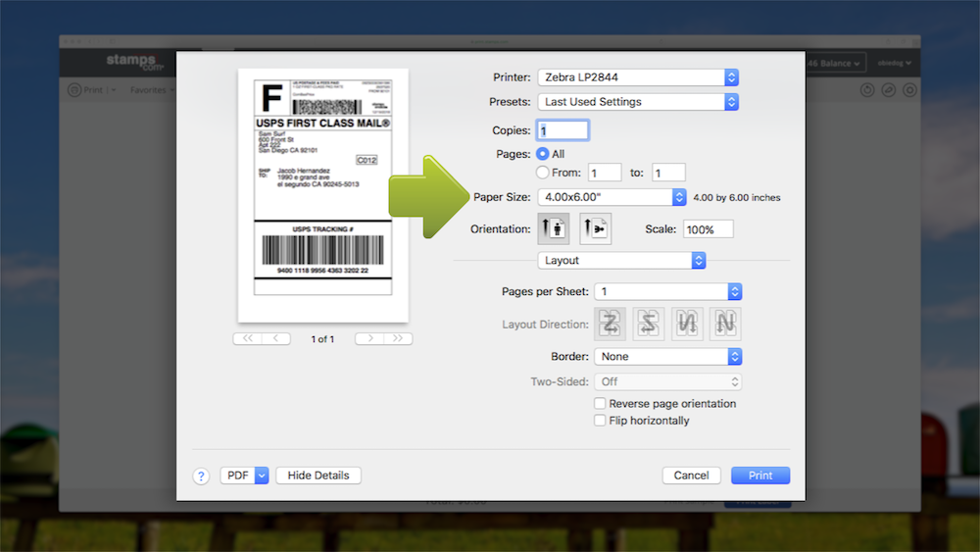Image resolution: width=980 pixels, height=552 pixels.
Task: Click shipping label preview thumbnail
Action: (x=323, y=196)
